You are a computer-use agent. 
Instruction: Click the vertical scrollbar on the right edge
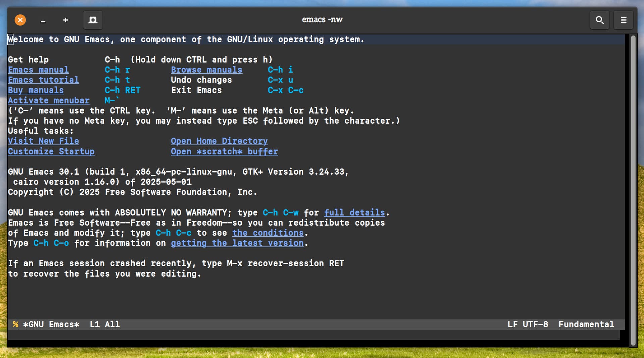(x=633, y=188)
